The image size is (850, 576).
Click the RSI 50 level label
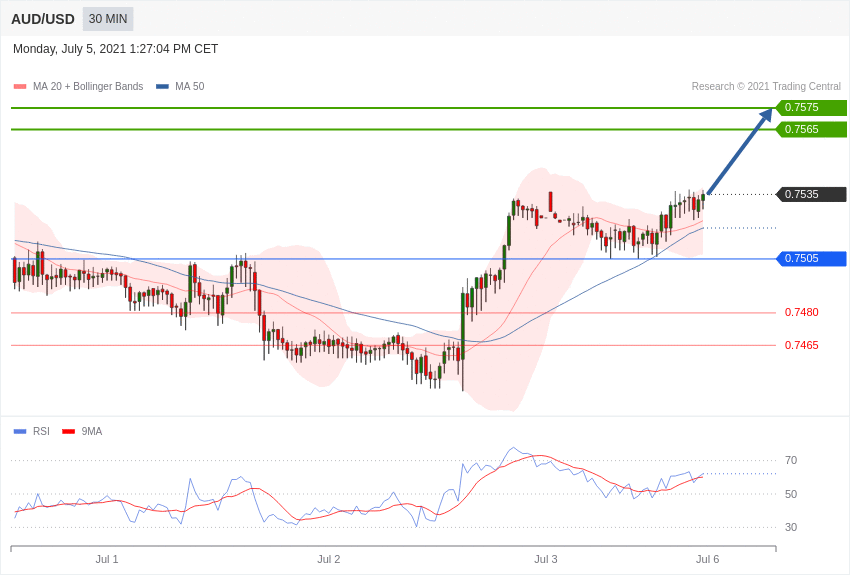[791, 494]
